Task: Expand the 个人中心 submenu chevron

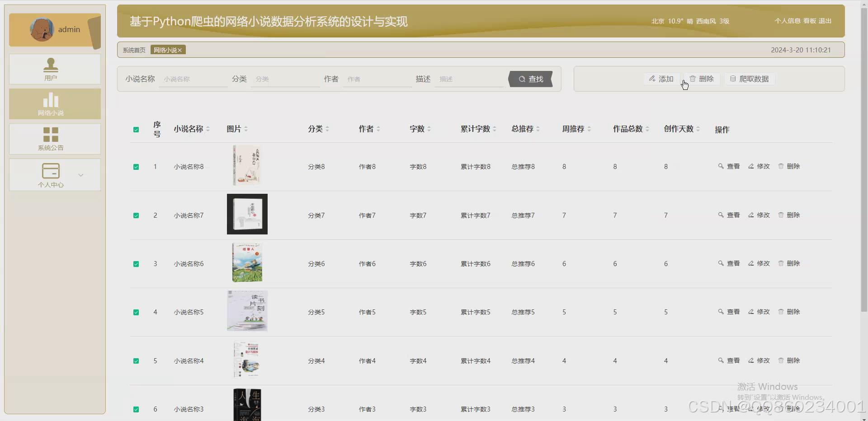Action: click(81, 175)
